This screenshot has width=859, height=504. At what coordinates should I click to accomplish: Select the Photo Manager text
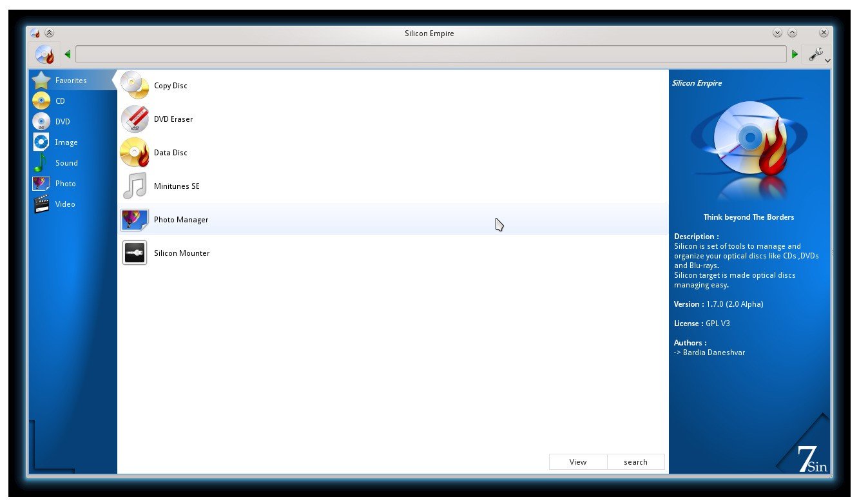pyautogui.click(x=181, y=220)
